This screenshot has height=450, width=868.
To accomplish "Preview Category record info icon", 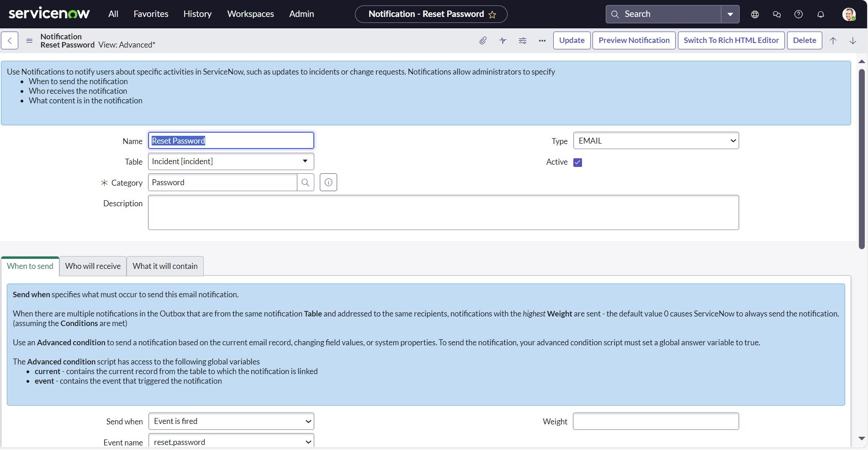I will (328, 182).
